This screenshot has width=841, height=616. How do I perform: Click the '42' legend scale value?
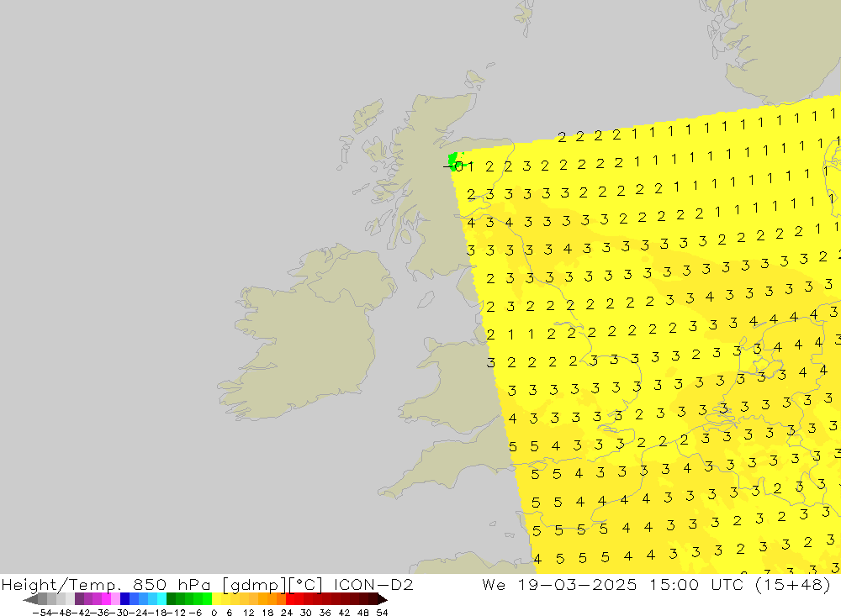click(344, 613)
